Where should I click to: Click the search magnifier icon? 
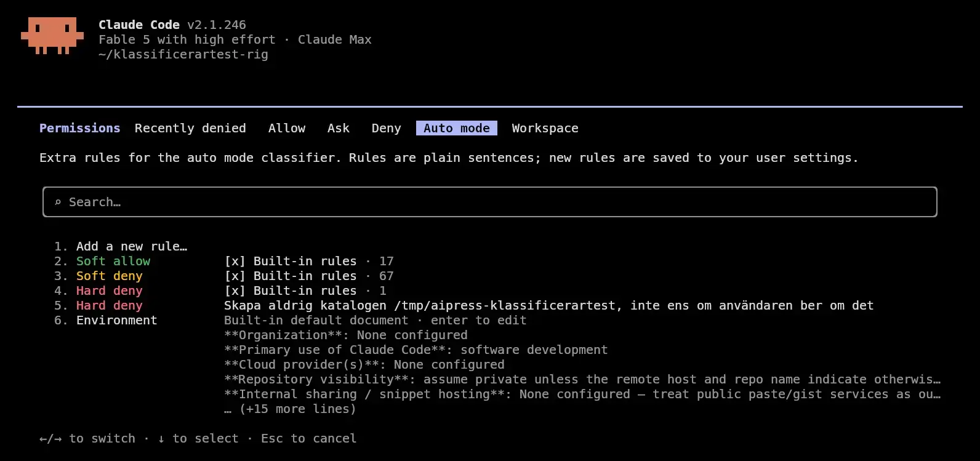58,202
